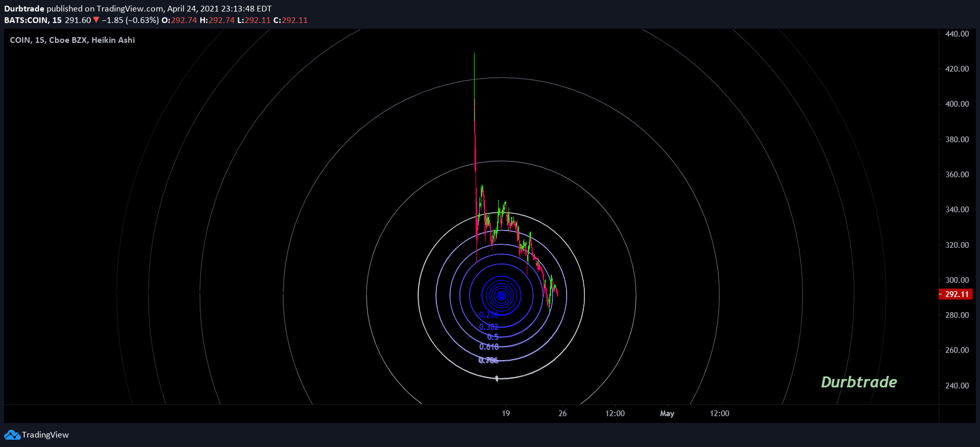The height and width of the screenshot is (447, 980).
Task: Click the 440.00 price axis label
Action: point(957,33)
